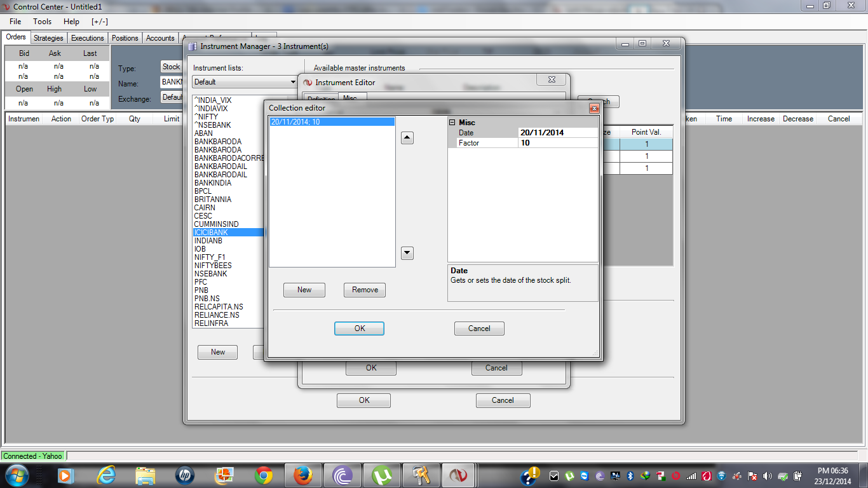Move the selected split entry down
Image resolution: width=868 pixels, height=488 pixels.
coord(407,253)
